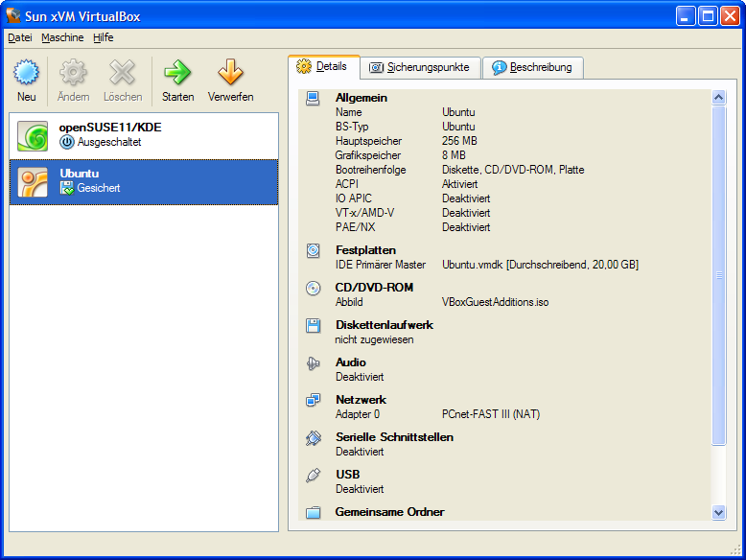
Task: Click the Löschen X icon
Action: pos(123,73)
